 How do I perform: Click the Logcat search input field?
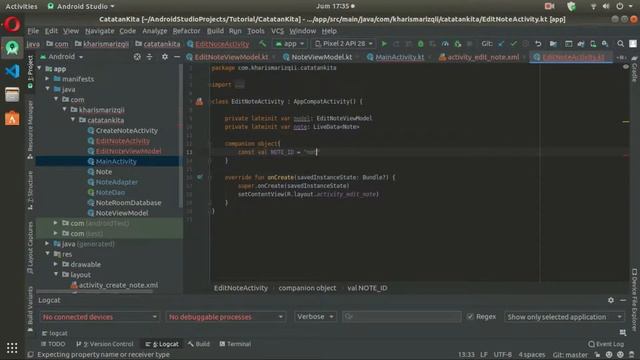402,317
